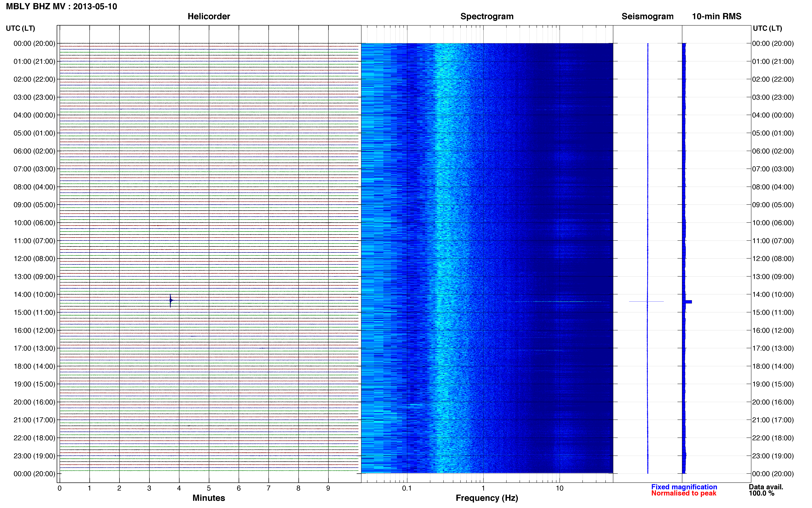Click the seismic event spike on the helicorder
This screenshot has width=812, height=508.
click(x=170, y=300)
